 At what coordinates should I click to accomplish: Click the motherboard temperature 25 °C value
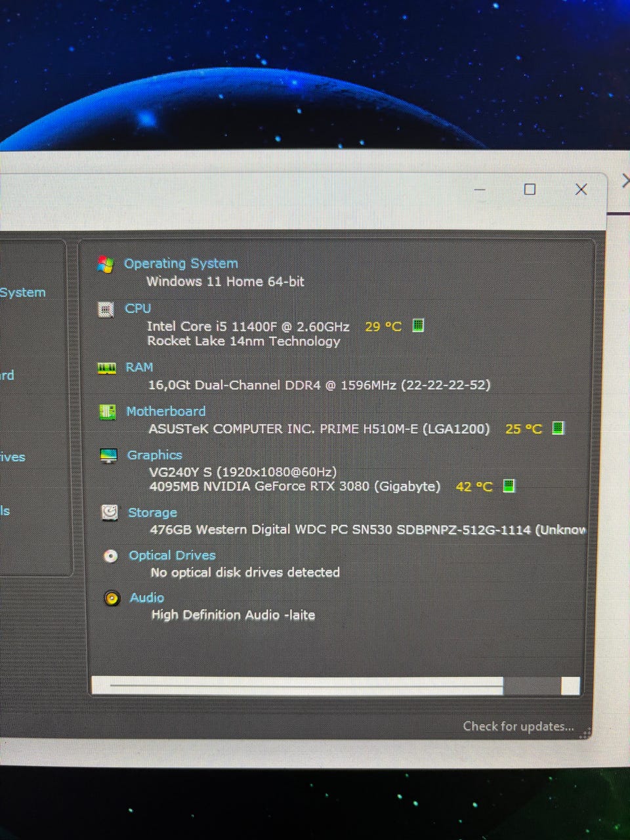[524, 429]
